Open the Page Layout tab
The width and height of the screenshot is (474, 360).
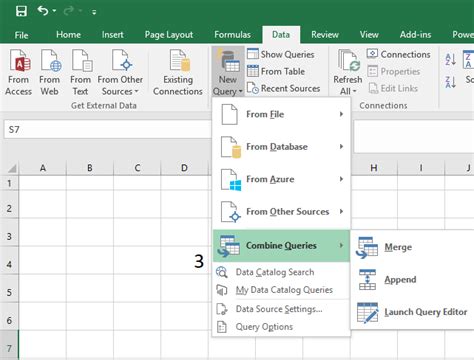169,35
